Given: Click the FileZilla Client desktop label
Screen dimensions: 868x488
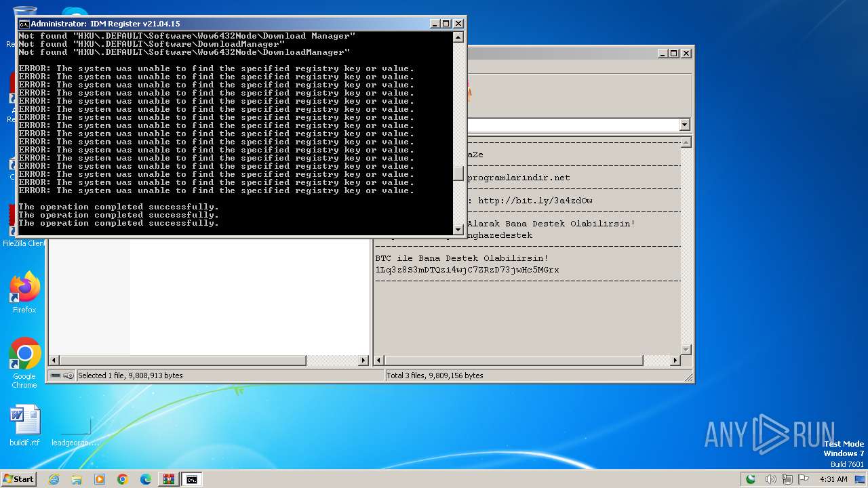Looking at the screenshot, I should tap(24, 243).
